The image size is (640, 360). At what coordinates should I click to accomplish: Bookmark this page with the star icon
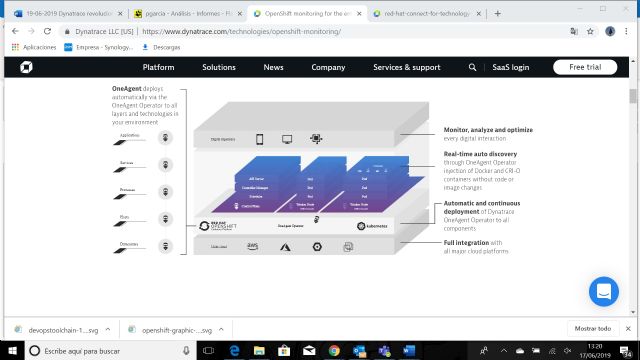[x=590, y=31]
